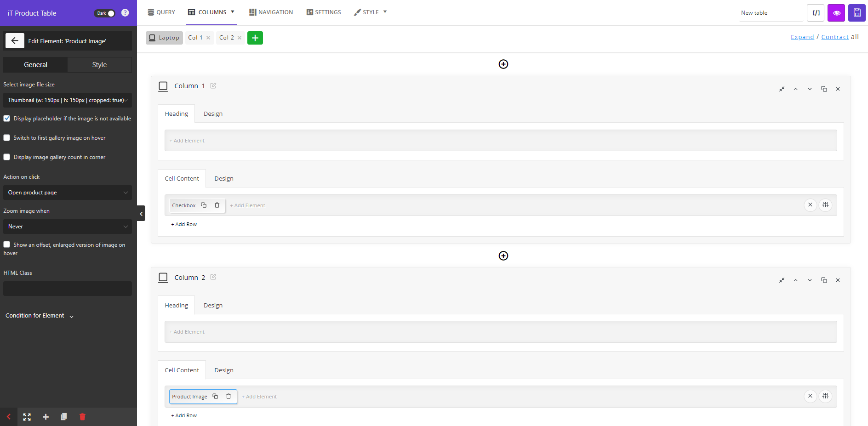The image size is (868, 426).
Task: Rename Column 1 with the edit pencil
Action: pyautogui.click(x=213, y=85)
